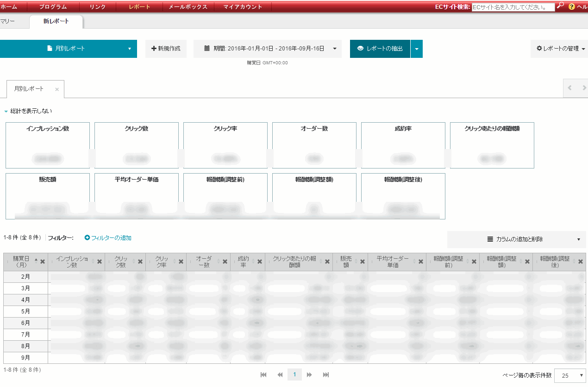Toggle sort on オーダー数 column
This screenshot has width=588, height=387.
click(204, 262)
